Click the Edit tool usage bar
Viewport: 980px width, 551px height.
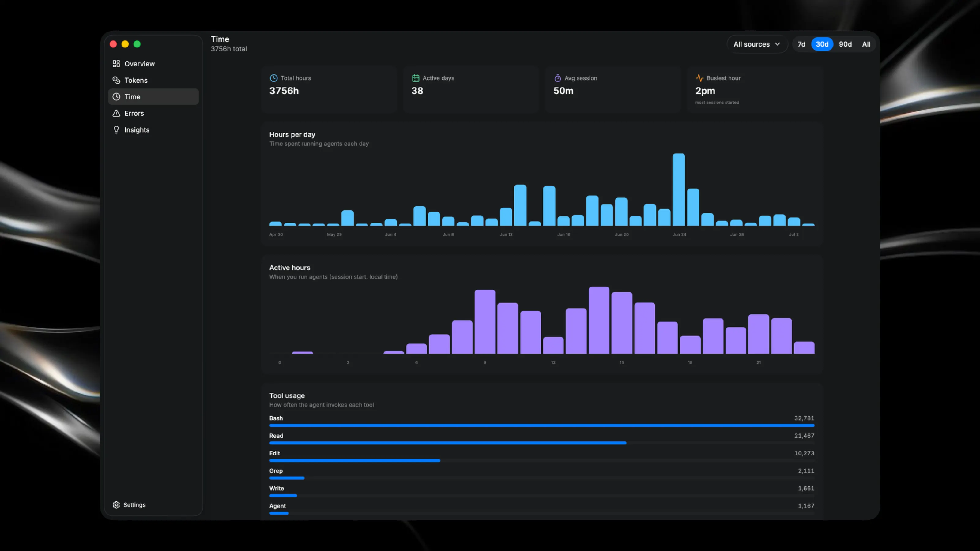(355, 460)
